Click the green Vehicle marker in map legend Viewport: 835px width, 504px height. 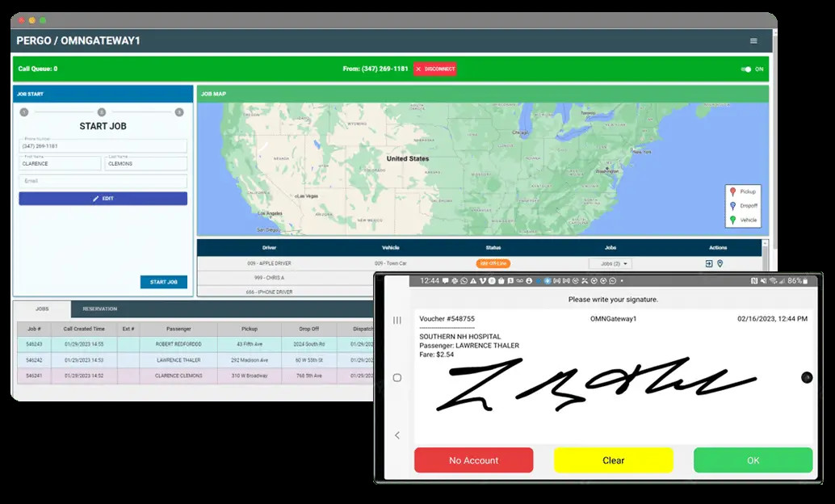pos(732,220)
